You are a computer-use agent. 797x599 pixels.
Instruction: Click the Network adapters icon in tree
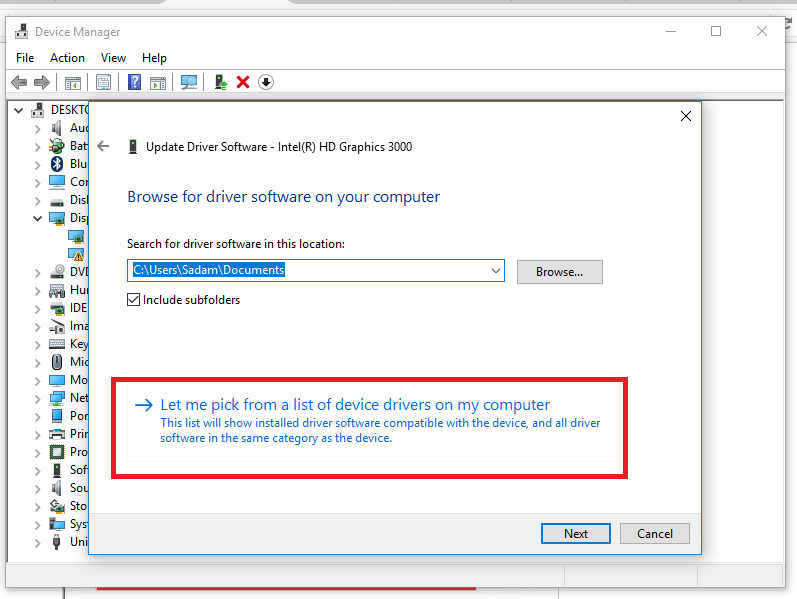click(57, 398)
